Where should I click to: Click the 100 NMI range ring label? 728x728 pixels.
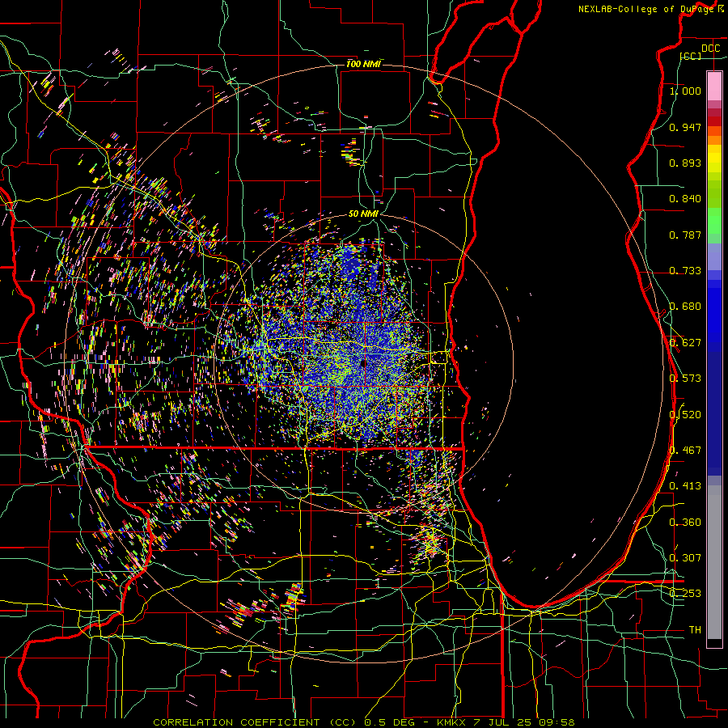(x=363, y=64)
